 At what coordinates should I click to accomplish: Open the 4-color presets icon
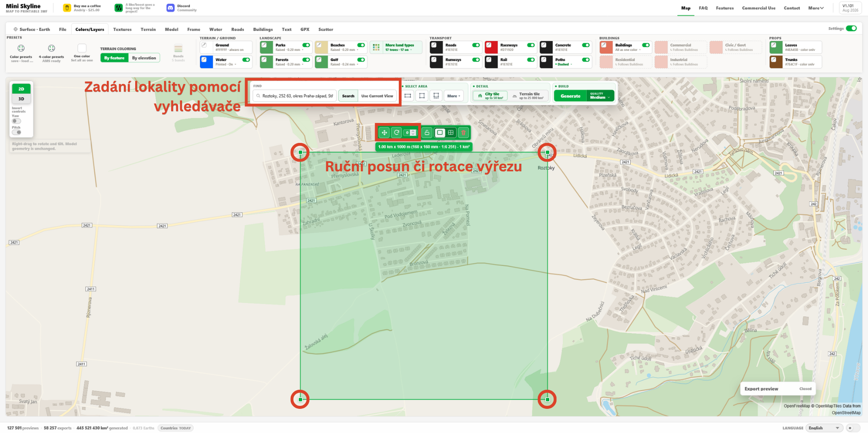click(x=51, y=48)
